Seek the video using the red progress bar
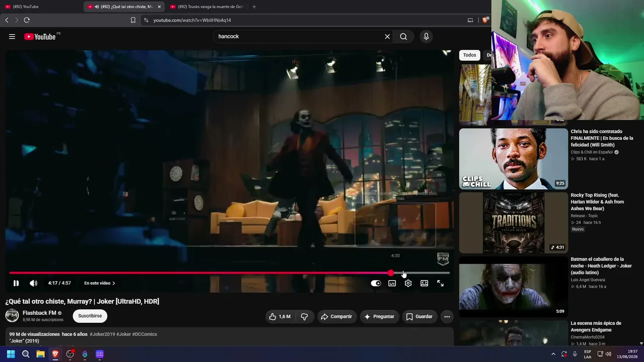Viewport: 644px width, 362px height. pos(229,273)
